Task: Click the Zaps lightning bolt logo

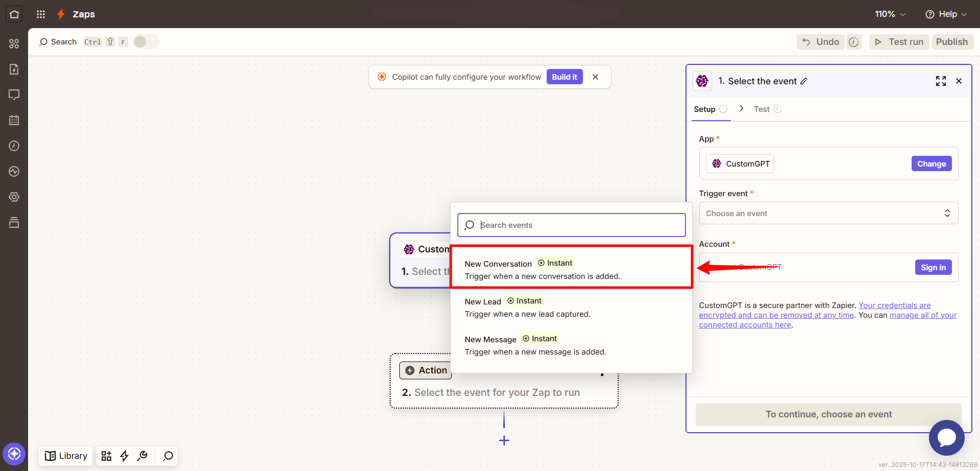Action: point(61,14)
